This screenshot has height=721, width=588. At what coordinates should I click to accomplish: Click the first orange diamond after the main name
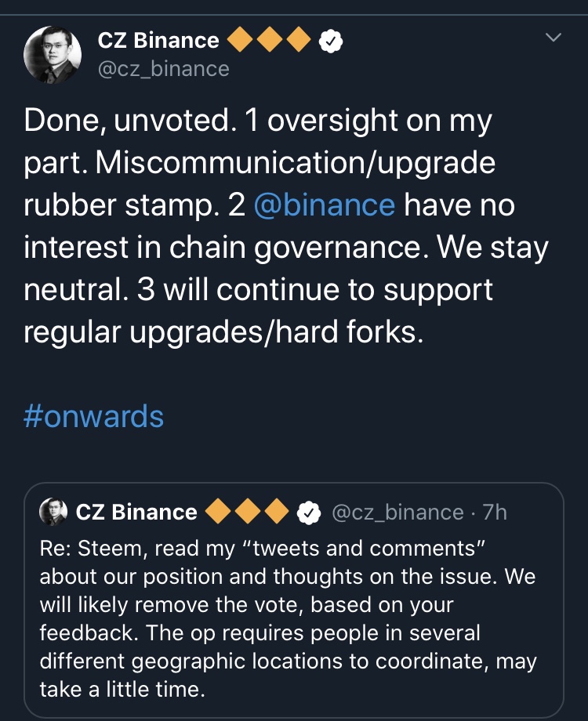(x=241, y=41)
